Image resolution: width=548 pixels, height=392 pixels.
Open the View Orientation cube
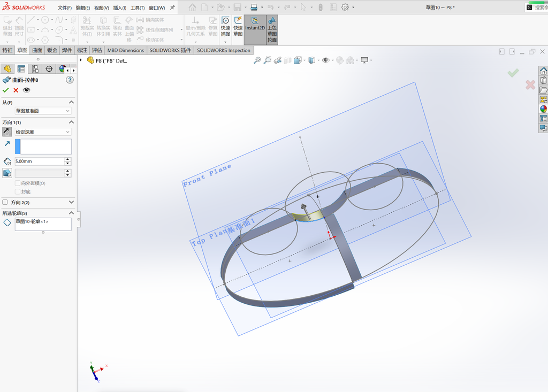298,60
